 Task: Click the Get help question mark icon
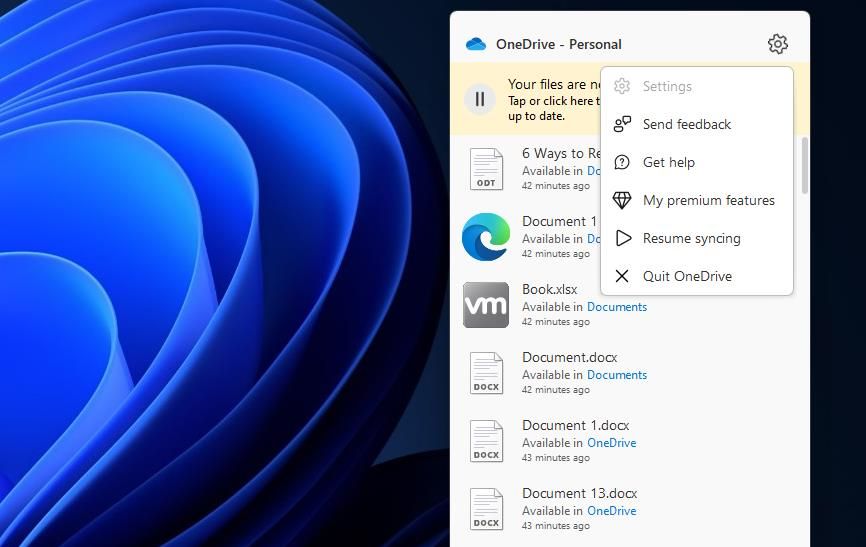click(x=622, y=162)
